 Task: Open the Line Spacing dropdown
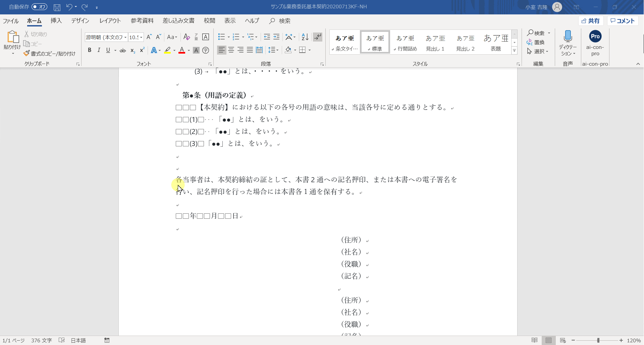[x=273, y=50]
